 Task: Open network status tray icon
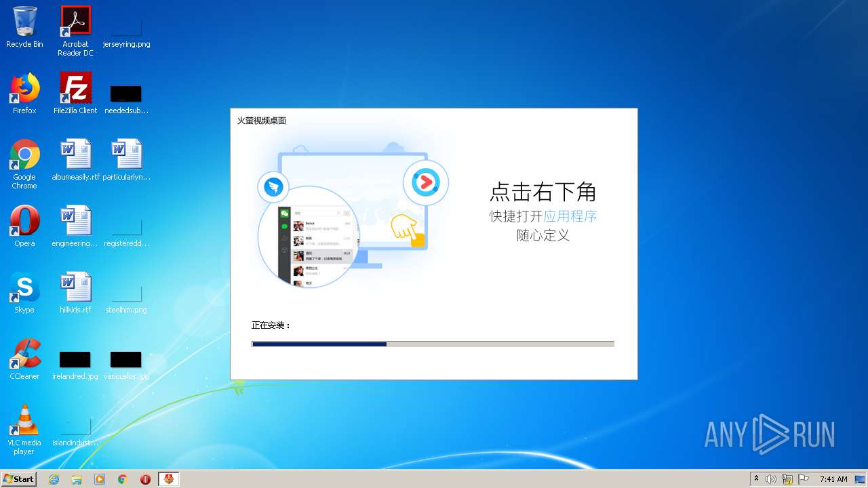click(x=787, y=479)
